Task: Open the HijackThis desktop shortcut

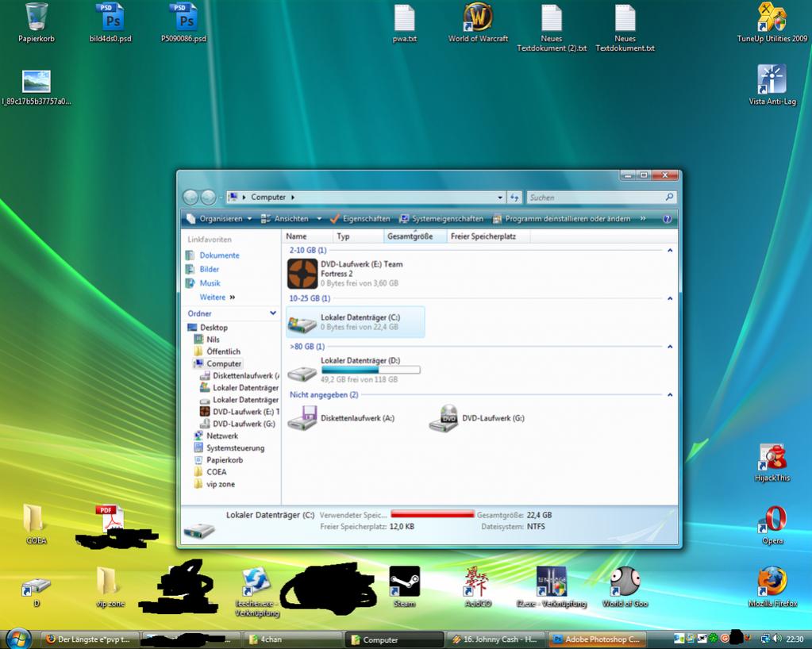Action: point(772,463)
